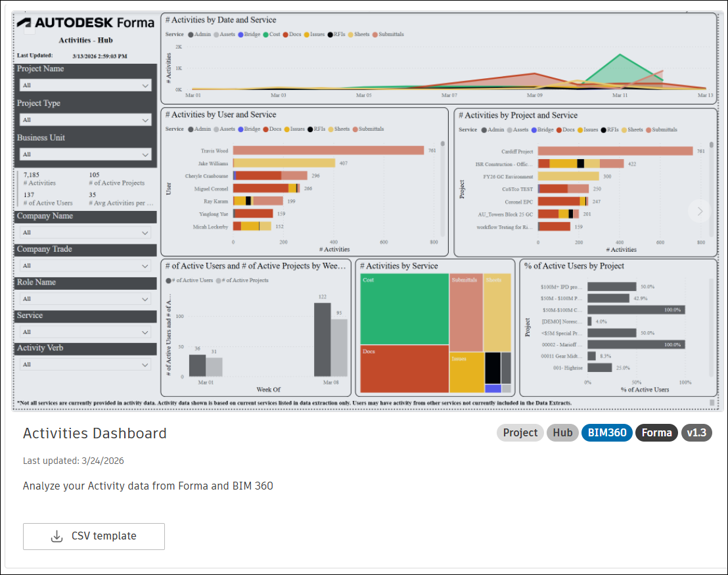This screenshot has width=728, height=575.
Task: Click the '105 # of Active Projects' card
Action: coord(117,179)
